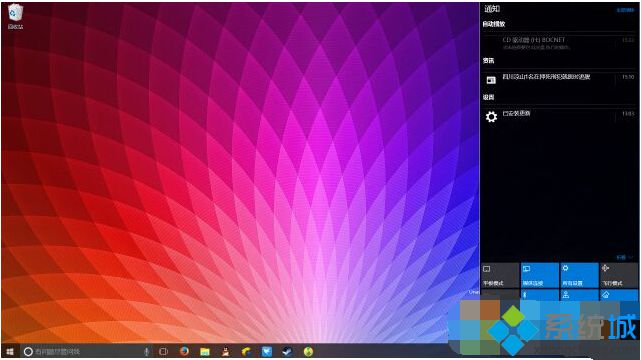
Task: Click the person icon quick action tile
Action: click(x=579, y=295)
